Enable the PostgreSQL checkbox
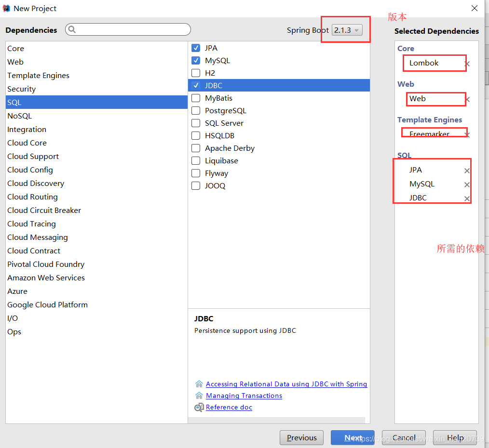This screenshot has width=489, height=448. [x=196, y=111]
